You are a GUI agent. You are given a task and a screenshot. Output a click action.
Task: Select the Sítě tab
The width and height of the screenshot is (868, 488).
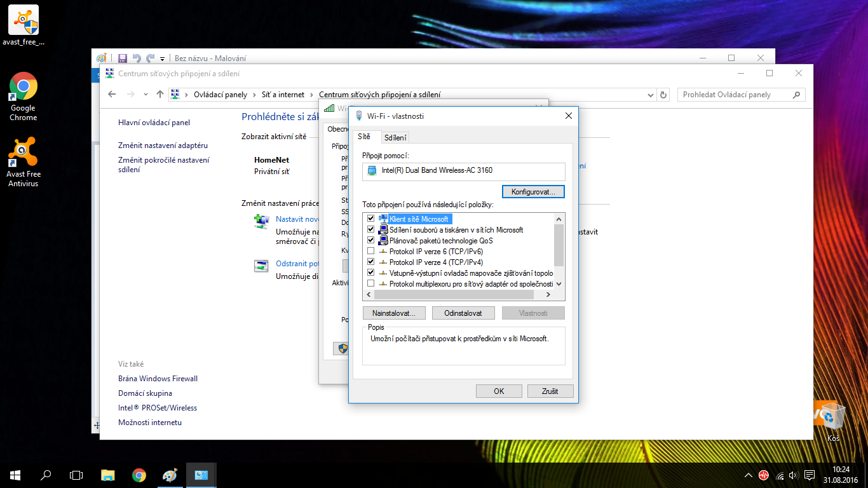click(x=364, y=137)
